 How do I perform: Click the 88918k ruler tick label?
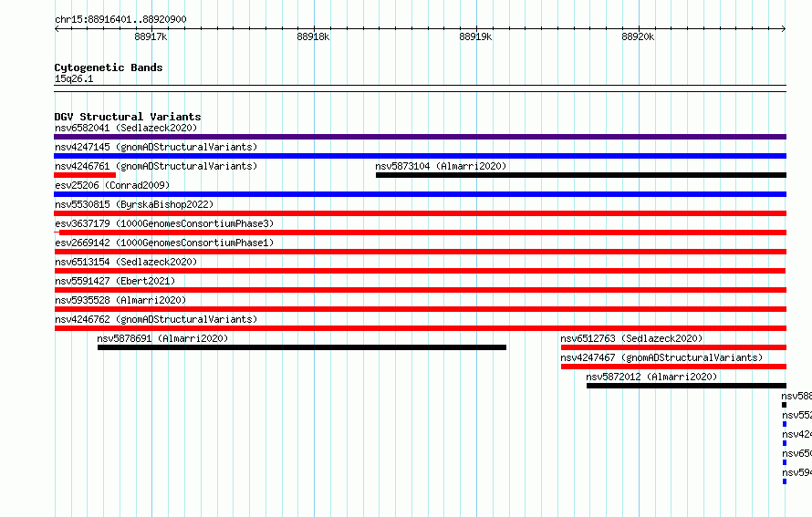click(313, 36)
